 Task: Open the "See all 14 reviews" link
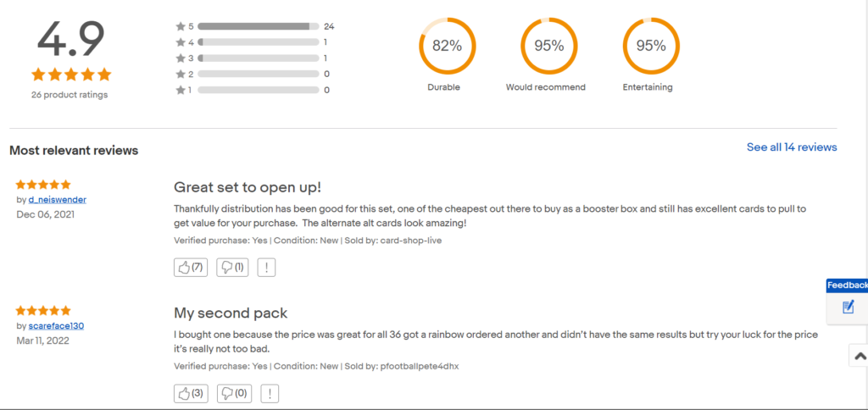(792, 147)
